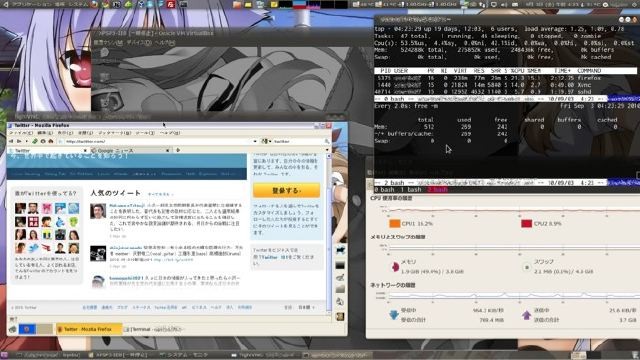Image resolution: width=640 pixels, height=360 pixels.
Task: Click the swap pie indicator
Action: point(527,267)
